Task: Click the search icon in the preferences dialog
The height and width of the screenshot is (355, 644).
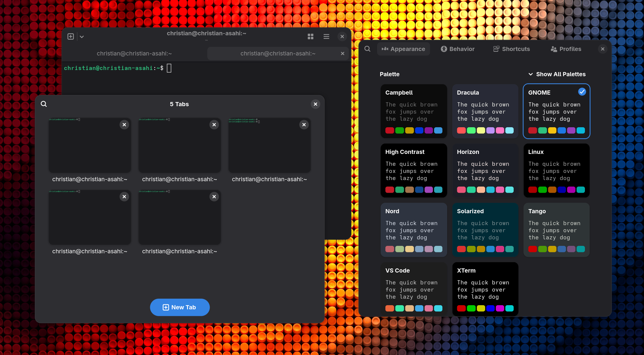Action: 367,49
